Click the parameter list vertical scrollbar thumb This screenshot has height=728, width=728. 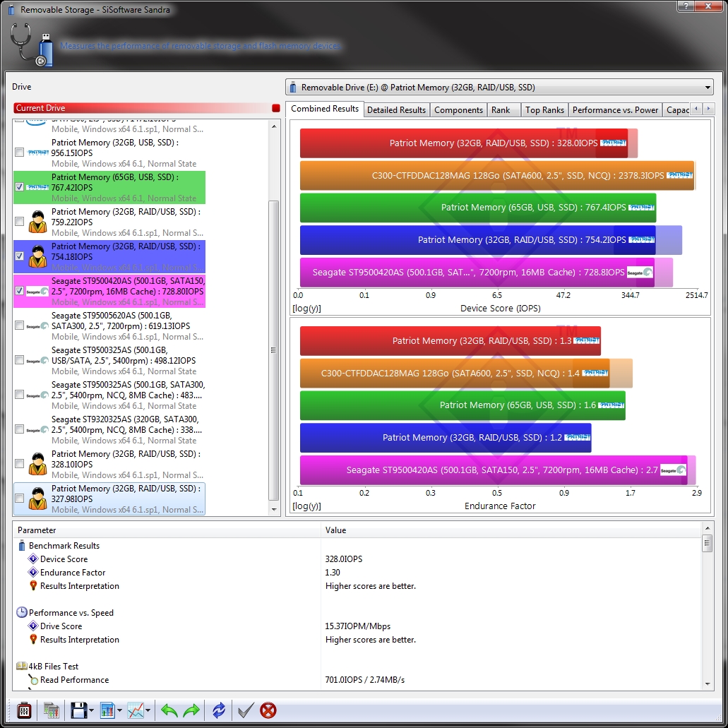click(x=708, y=543)
